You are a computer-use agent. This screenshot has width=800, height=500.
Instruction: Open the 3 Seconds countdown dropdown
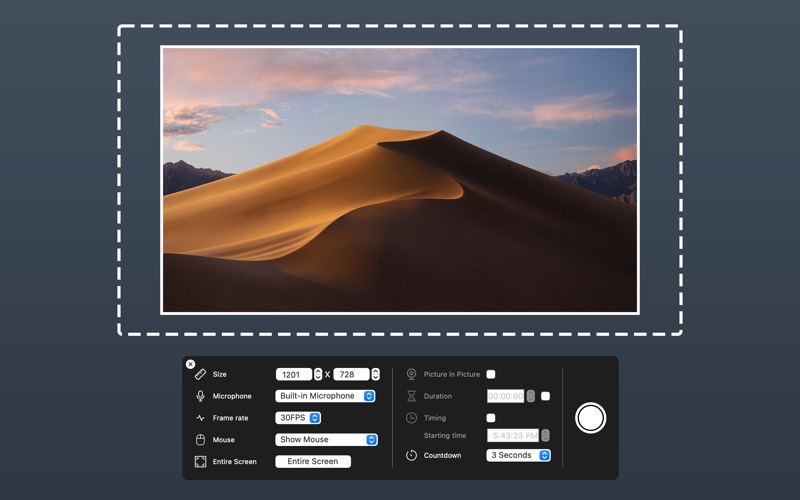pyautogui.click(x=518, y=455)
